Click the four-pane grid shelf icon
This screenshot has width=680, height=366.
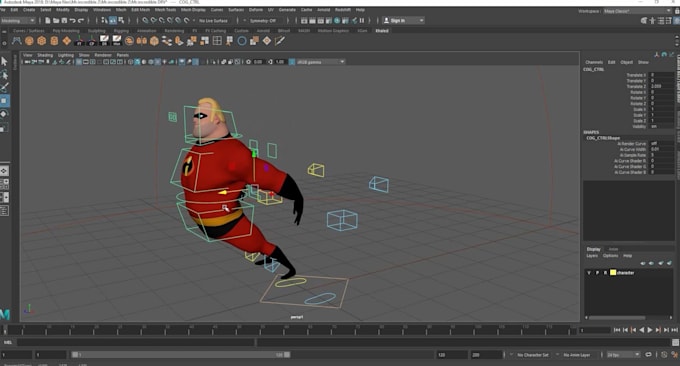click(x=217, y=41)
